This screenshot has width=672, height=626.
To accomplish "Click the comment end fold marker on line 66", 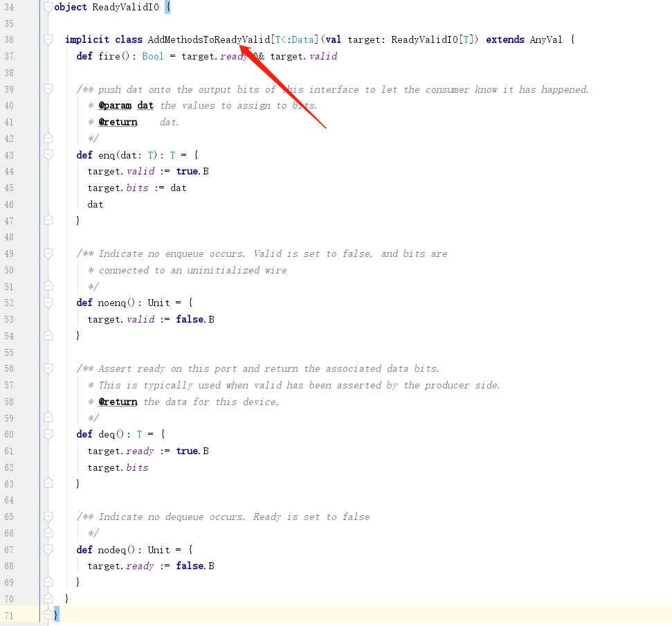I will coord(48,533).
